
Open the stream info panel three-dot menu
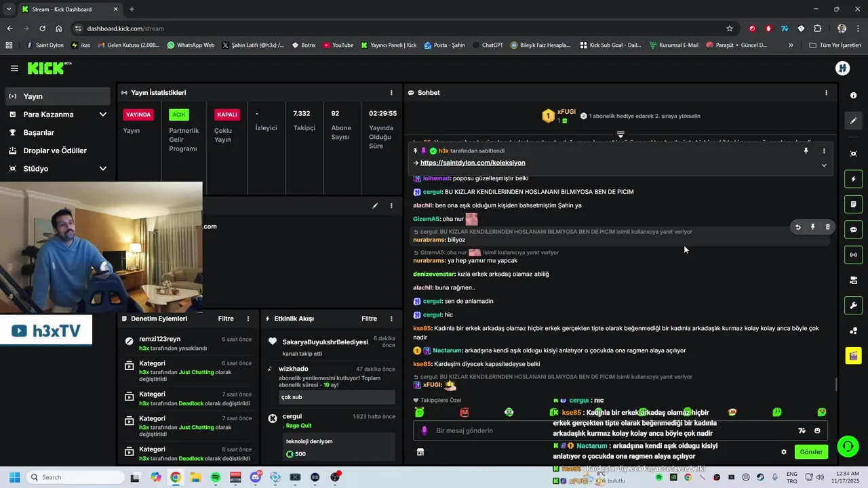pyautogui.click(x=391, y=205)
